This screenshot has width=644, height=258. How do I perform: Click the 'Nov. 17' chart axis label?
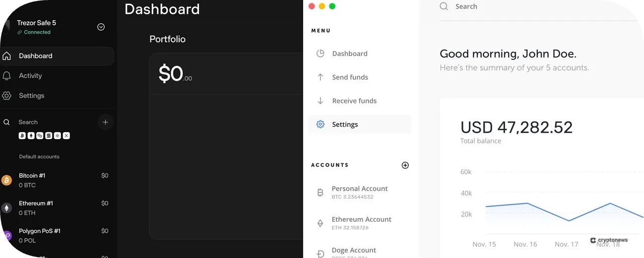click(567, 244)
